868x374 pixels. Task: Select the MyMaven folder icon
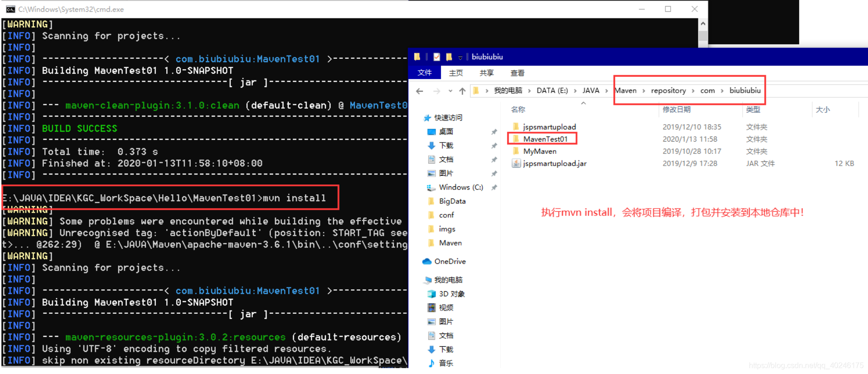pyautogui.click(x=516, y=151)
